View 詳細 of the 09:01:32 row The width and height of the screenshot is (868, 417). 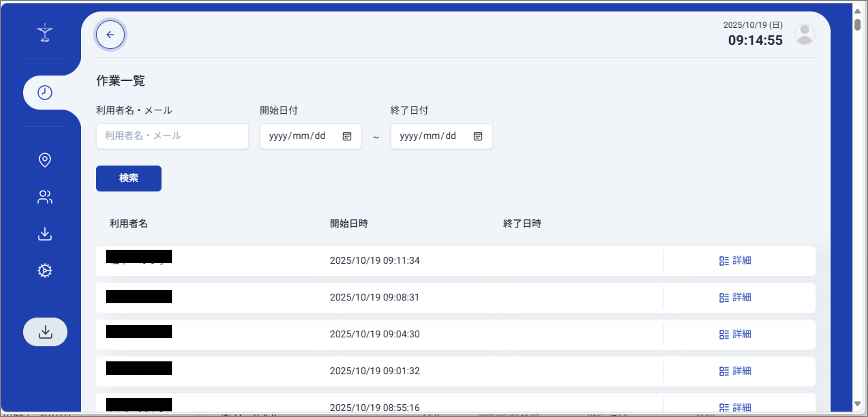tap(735, 371)
